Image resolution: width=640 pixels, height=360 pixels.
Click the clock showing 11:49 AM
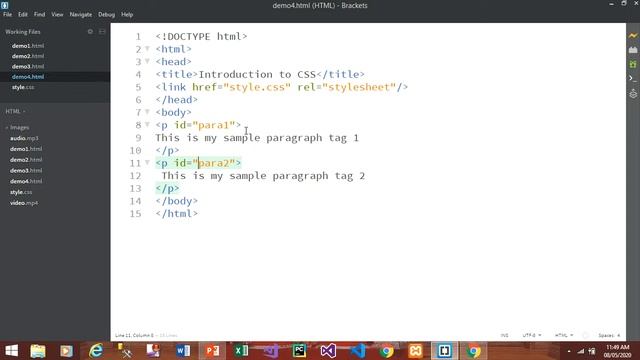pyautogui.click(x=618, y=347)
